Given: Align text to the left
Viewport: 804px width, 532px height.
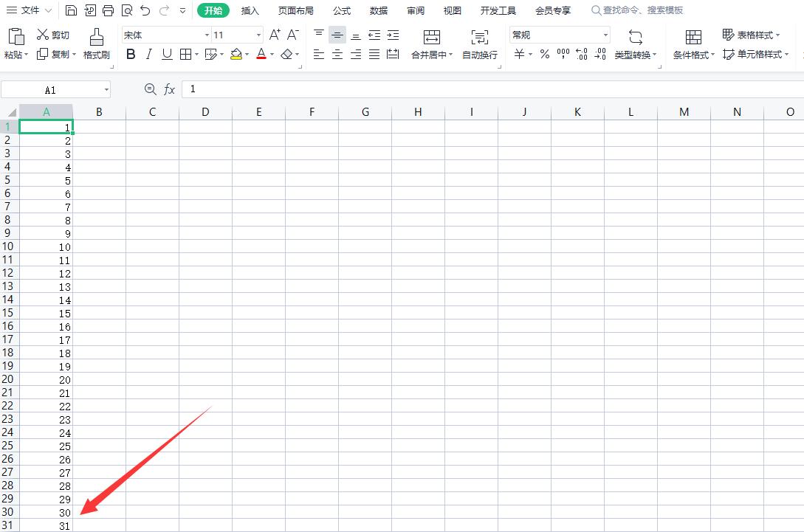Looking at the screenshot, I should [318, 54].
